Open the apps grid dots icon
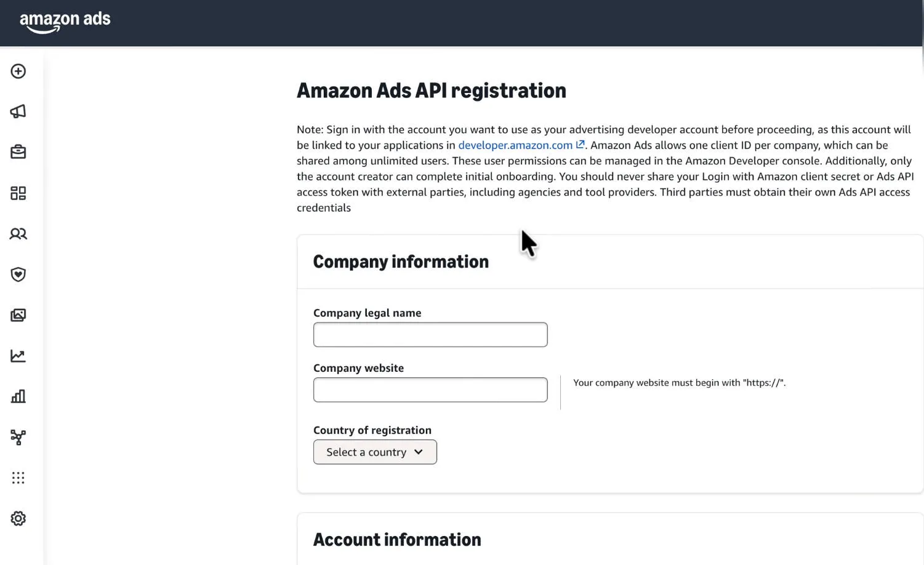924x565 pixels. pos(18,478)
